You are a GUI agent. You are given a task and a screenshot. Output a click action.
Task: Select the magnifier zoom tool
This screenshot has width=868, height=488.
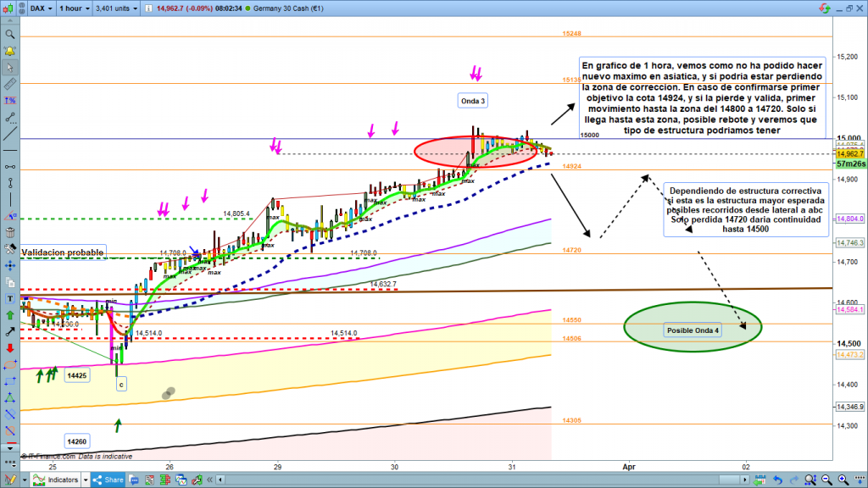click(x=10, y=35)
